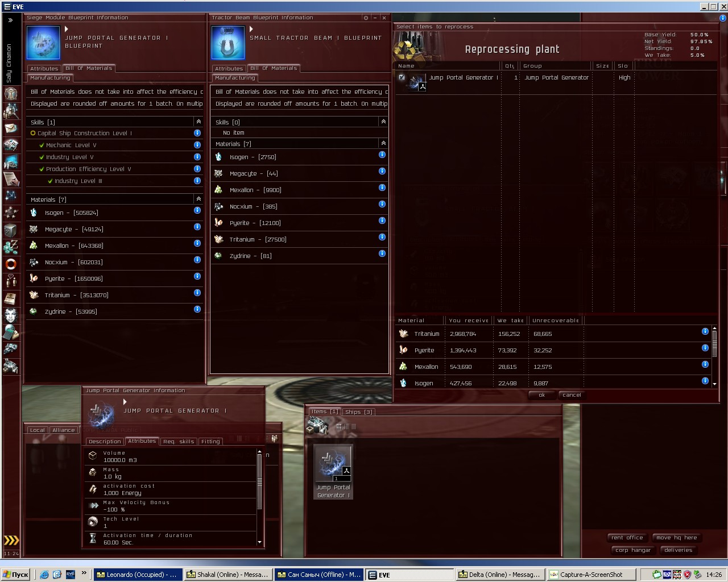Open the items hangar icon in sidebar
Image resolution: width=728 pixels, height=582 pixels.
pyautogui.click(x=11, y=366)
